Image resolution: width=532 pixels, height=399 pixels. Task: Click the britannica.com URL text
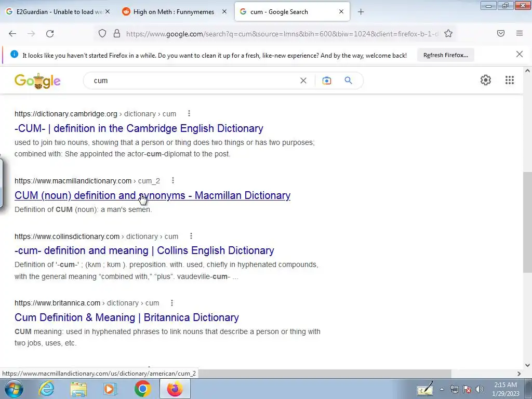[x=57, y=303]
